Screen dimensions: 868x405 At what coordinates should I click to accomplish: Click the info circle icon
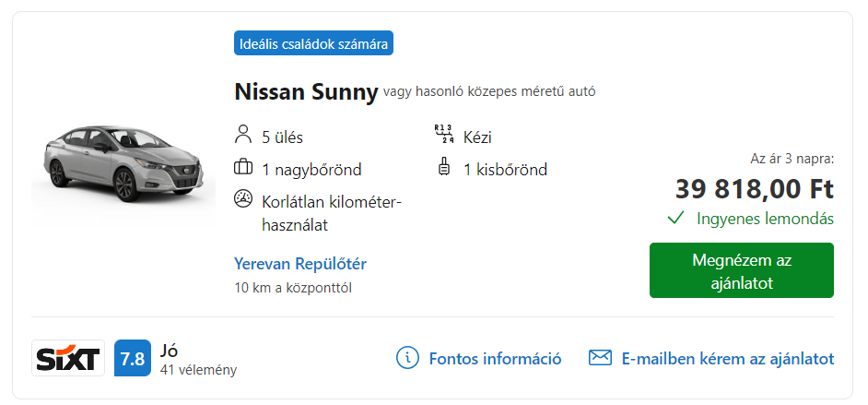(407, 358)
